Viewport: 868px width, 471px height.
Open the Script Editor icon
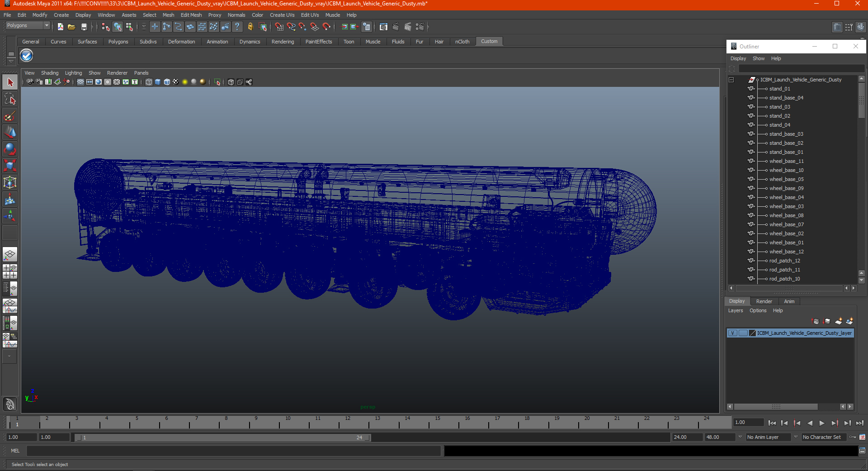click(x=862, y=451)
